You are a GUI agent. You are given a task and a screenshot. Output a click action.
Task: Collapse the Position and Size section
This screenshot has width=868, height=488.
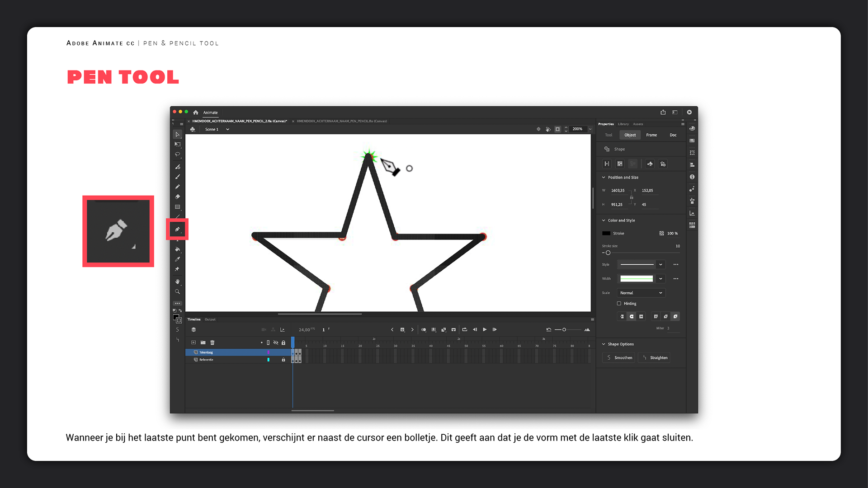pyautogui.click(x=604, y=178)
